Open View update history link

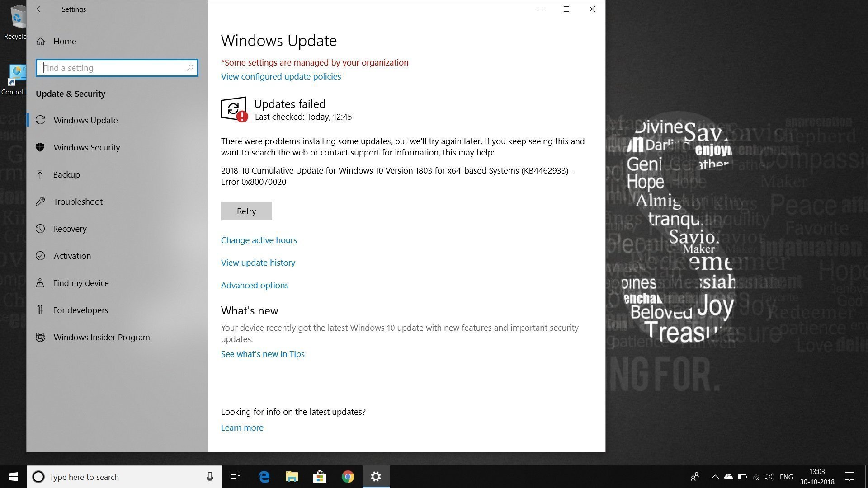pos(258,263)
